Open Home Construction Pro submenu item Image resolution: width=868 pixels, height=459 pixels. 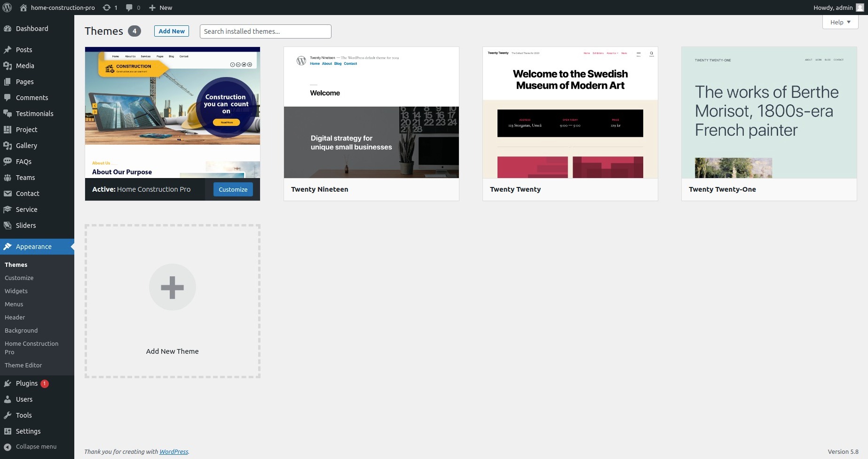point(32,348)
